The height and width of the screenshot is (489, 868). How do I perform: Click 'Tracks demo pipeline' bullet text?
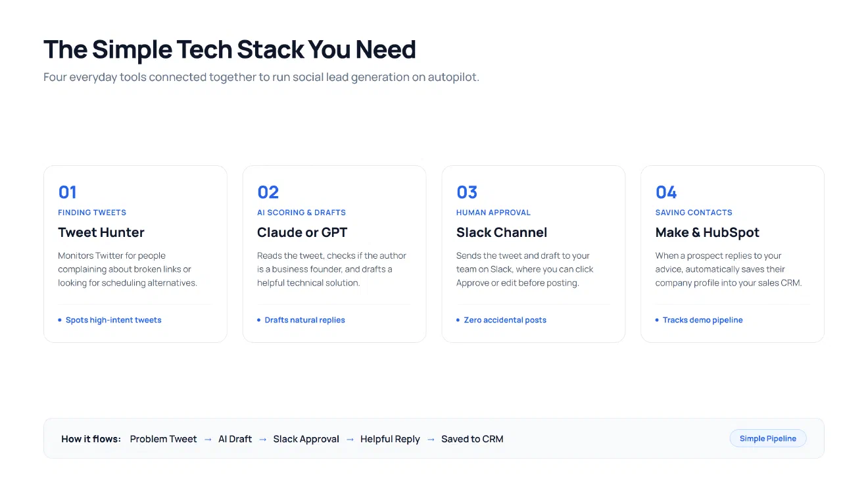point(703,320)
